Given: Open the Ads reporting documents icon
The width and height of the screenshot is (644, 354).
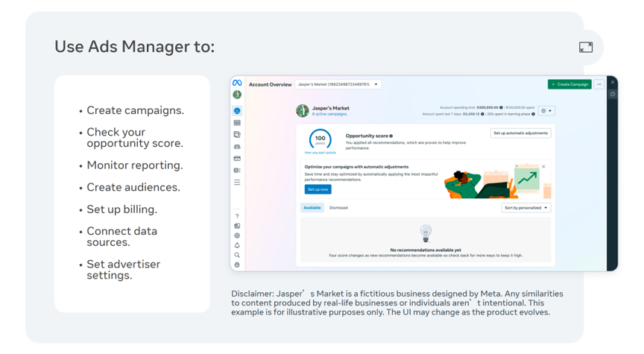Looking at the screenshot, I should (237, 134).
